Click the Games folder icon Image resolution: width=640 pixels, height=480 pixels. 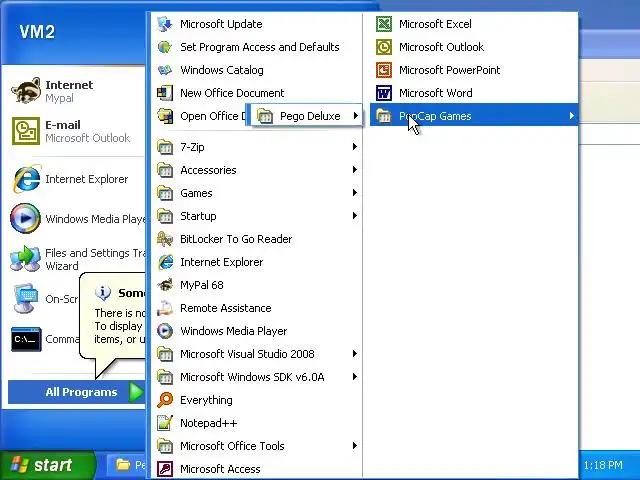(x=165, y=193)
